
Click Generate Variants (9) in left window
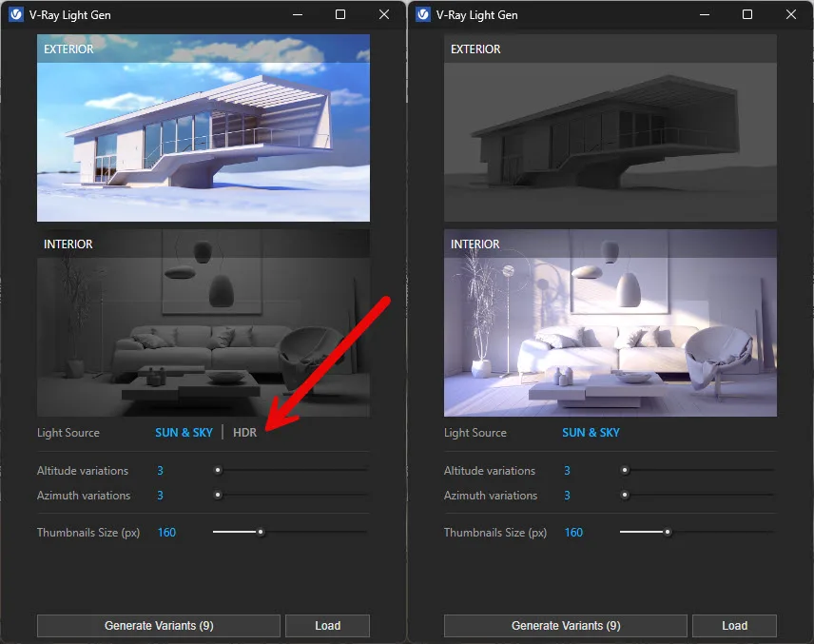point(158,625)
